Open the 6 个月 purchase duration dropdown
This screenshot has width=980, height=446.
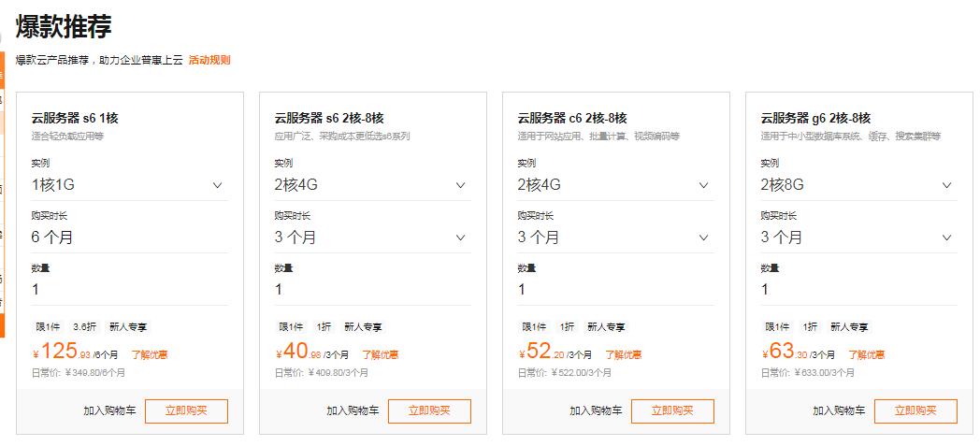pyautogui.click(x=129, y=237)
